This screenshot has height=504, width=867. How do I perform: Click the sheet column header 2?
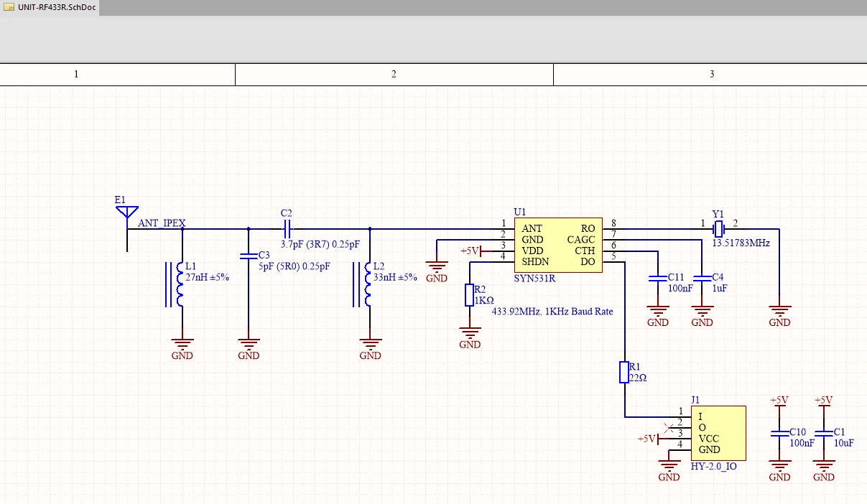tap(394, 74)
